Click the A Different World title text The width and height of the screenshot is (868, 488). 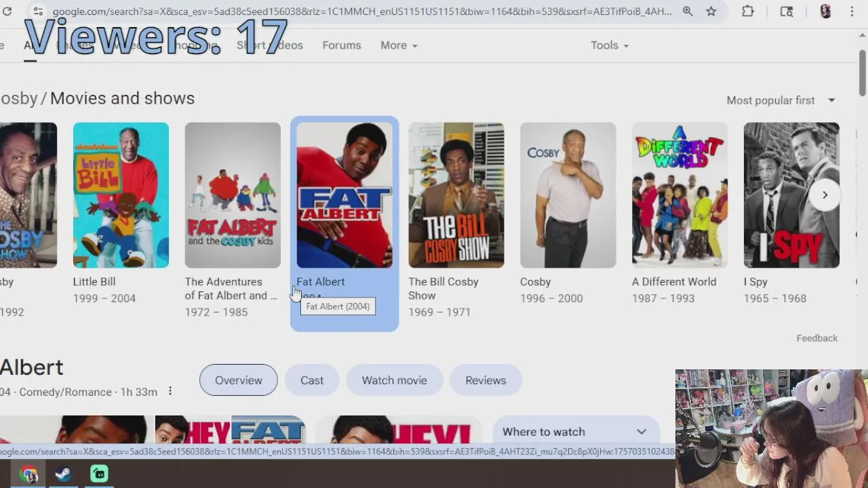pyautogui.click(x=674, y=282)
